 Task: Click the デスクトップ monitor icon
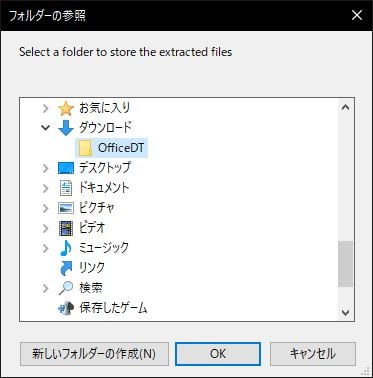pyautogui.click(x=66, y=168)
